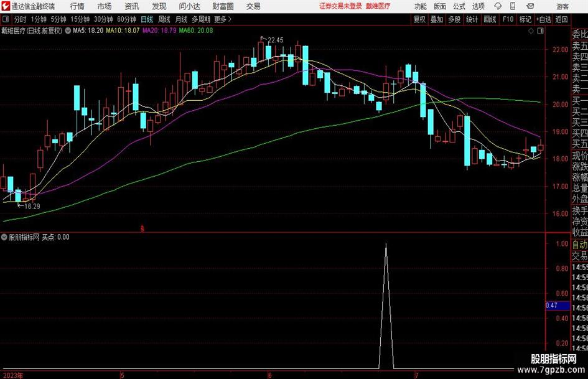This screenshot has height=379, width=588.
Task: Open the 交易 menu
Action: [253, 6]
